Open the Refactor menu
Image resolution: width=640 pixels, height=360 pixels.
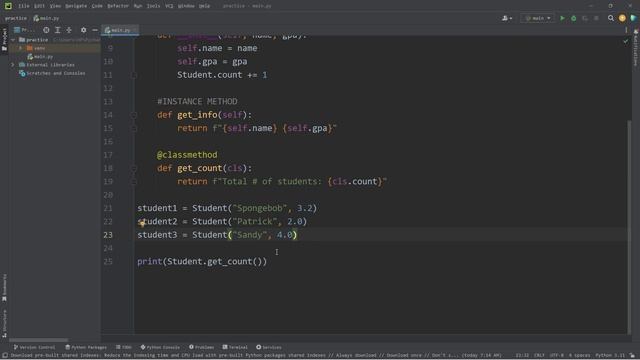(118, 6)
